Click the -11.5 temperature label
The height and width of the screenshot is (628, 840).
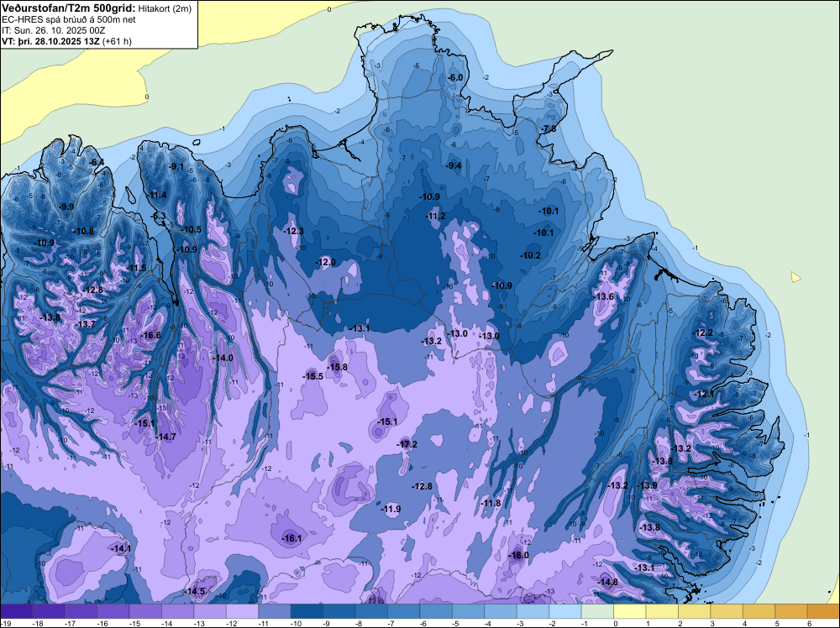[x=137, y=268]
